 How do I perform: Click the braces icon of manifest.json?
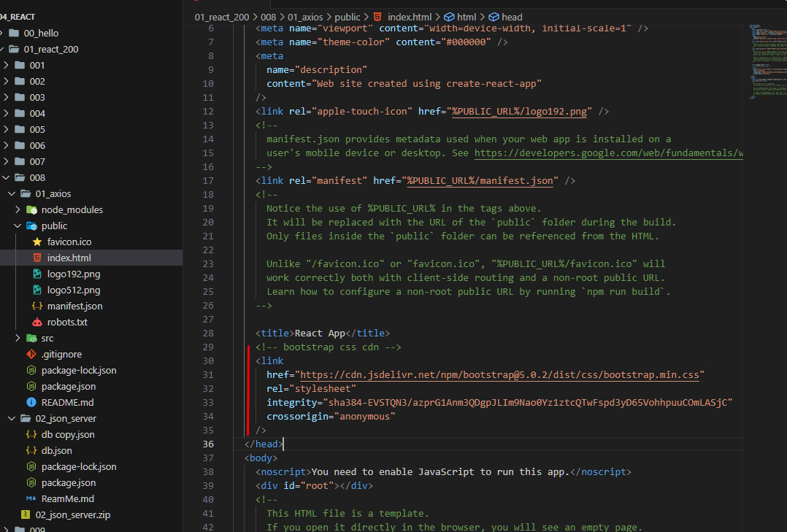[x=37, y=307]
